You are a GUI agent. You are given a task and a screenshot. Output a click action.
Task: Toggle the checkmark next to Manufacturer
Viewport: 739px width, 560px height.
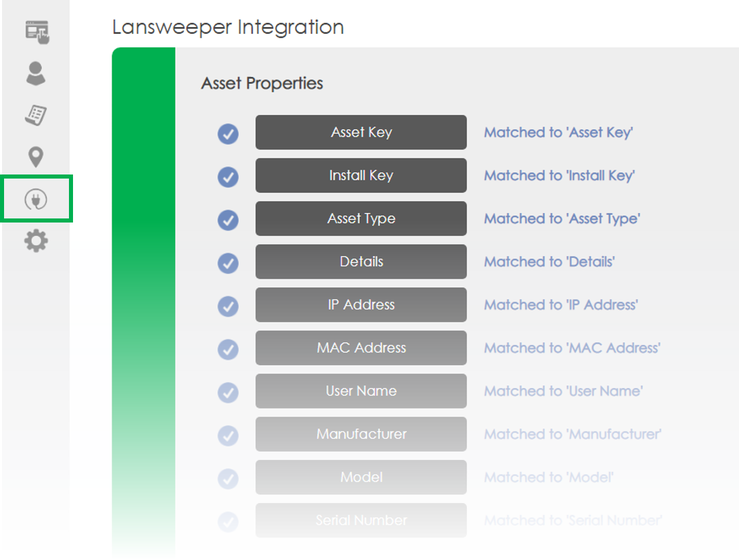pos(228,436)
